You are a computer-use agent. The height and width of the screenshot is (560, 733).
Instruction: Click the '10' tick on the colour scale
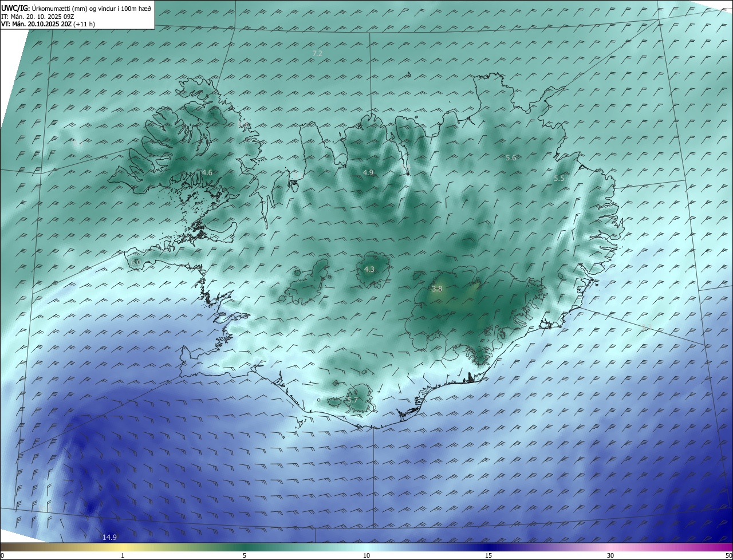pyautogui.click(x=366, y=555)
